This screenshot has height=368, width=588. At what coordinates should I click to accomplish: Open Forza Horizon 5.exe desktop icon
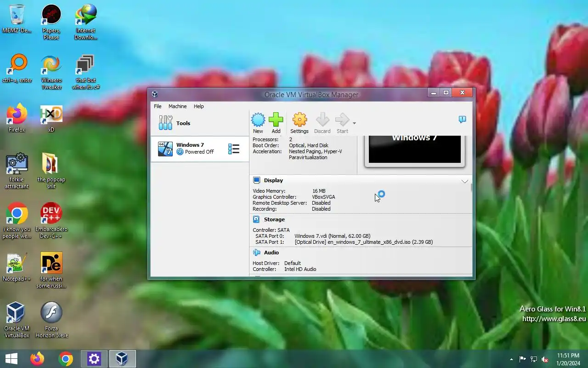pyautogui.click(x=51, y=320)
